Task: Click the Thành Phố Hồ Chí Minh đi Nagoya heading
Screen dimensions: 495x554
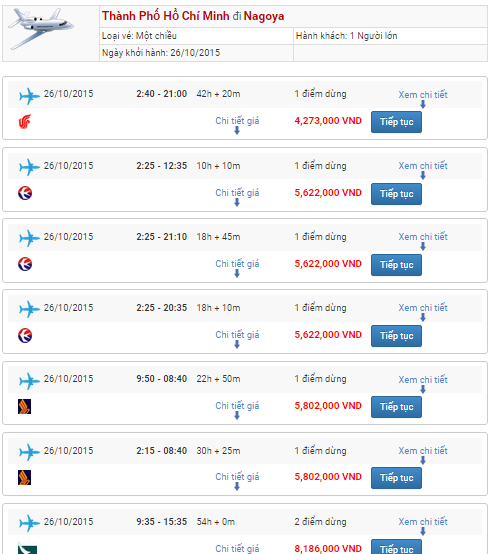Action: click(193, 16)
